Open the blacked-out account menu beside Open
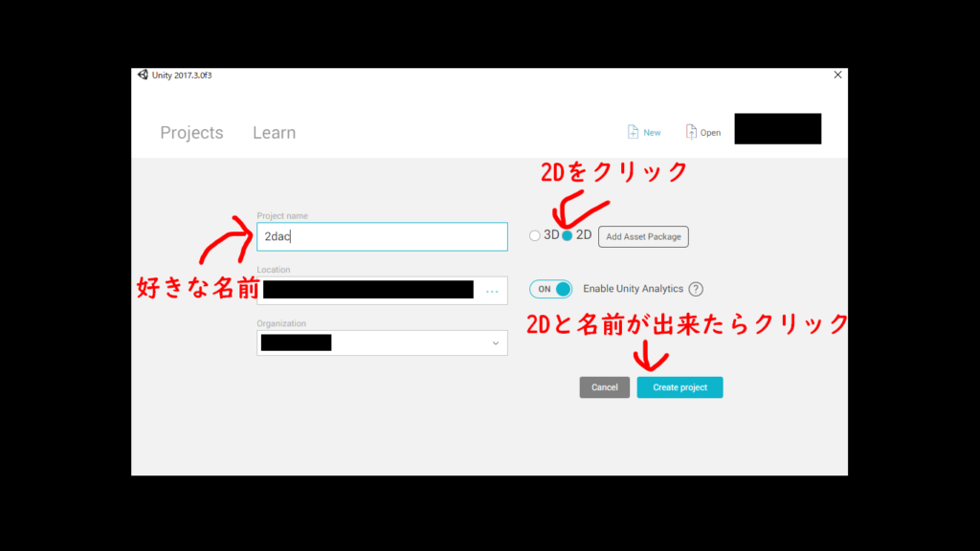 [777, 129]
